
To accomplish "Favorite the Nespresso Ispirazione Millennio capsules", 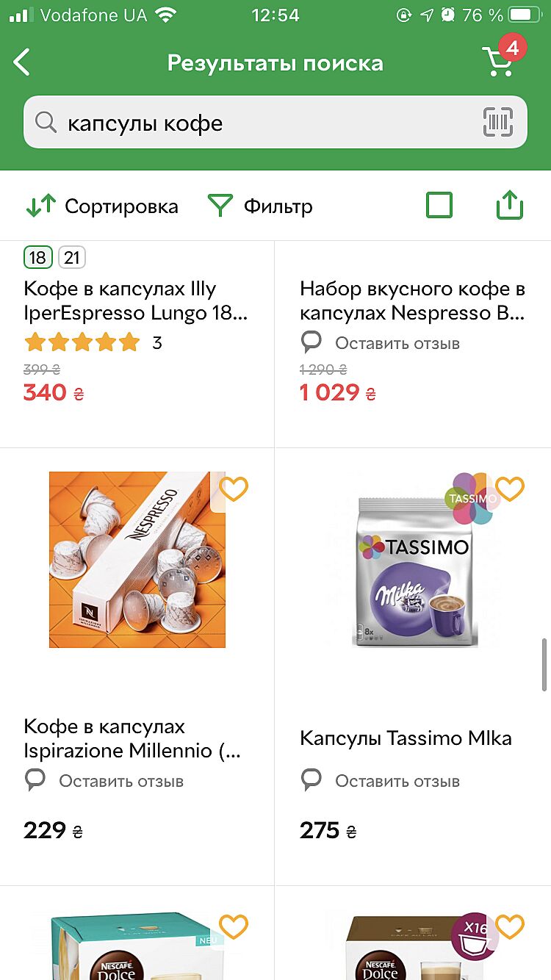I will [234, 489].
